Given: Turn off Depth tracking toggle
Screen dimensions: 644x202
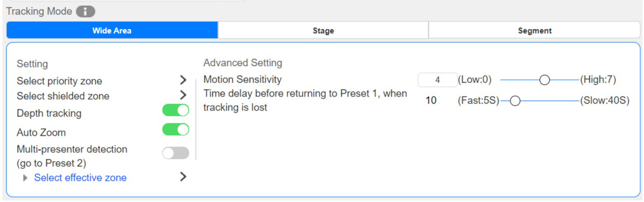Looking at the screenshot, I should click(176, 110).
